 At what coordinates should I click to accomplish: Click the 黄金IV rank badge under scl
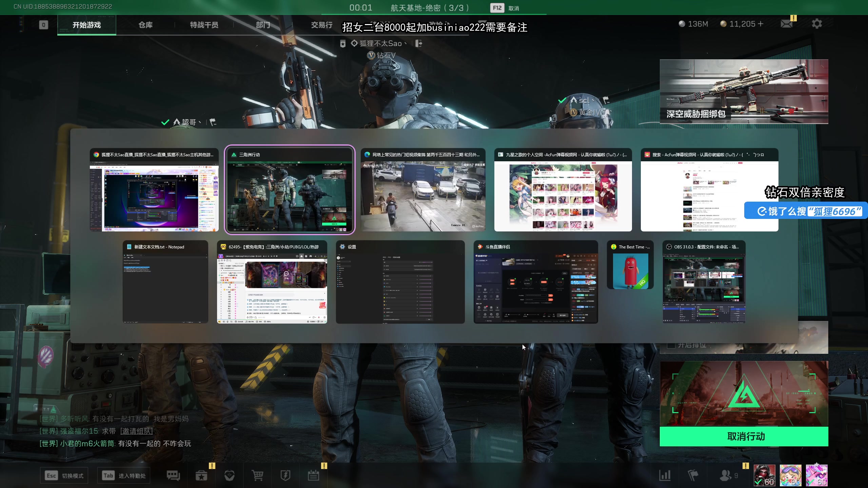click(585, 112)
